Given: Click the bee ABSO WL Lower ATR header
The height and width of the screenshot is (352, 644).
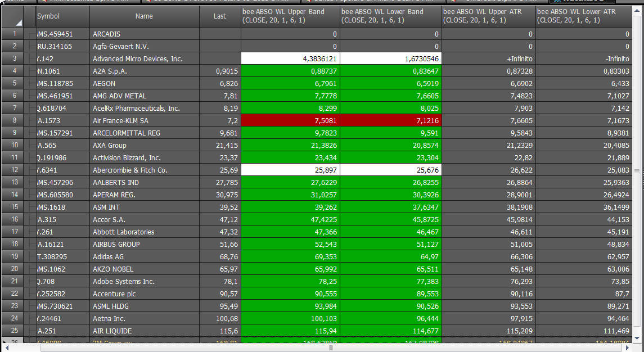Looking at the screenshot, I should [584, 16].
